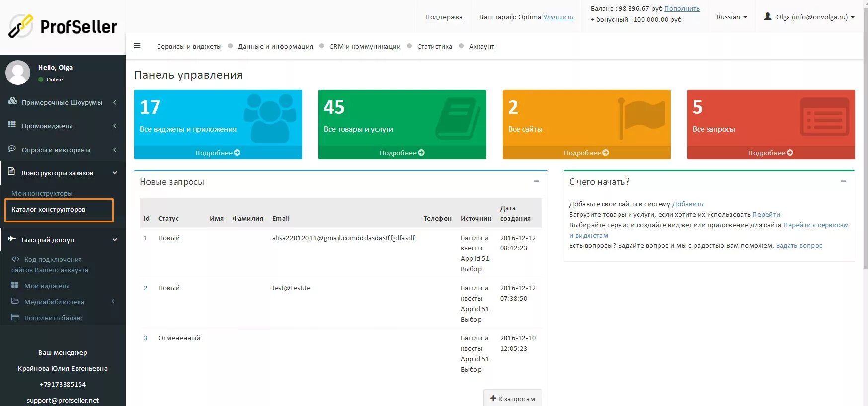Click the Медиабиблиотека folder icon
Viewport: 868px width, 406px height.
[x=15, y=301]
